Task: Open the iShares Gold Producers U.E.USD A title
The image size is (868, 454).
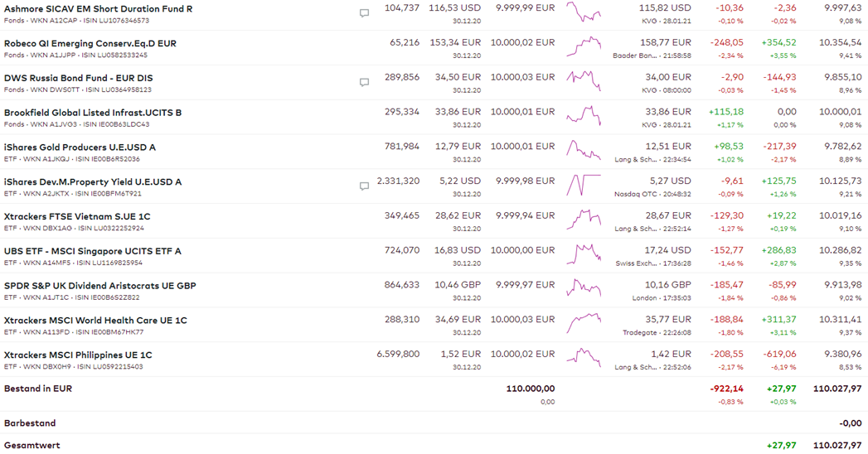Action: 80,147
